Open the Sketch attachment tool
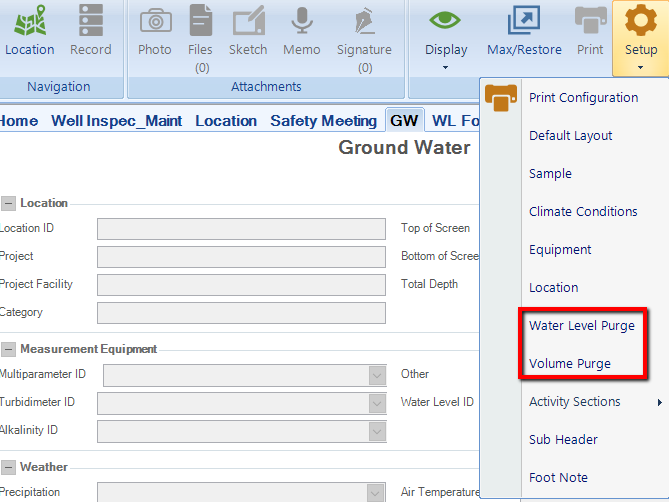Viewport: 669px width, 502px height. [249, 20]
